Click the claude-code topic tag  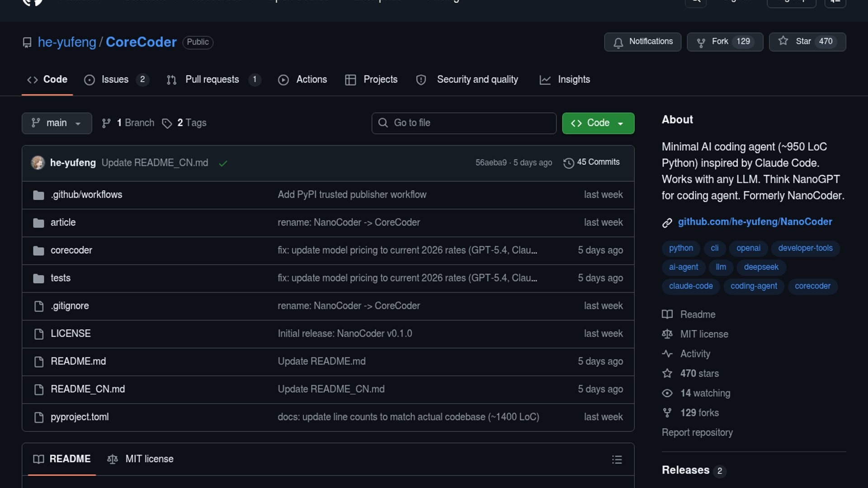[690, 286]
